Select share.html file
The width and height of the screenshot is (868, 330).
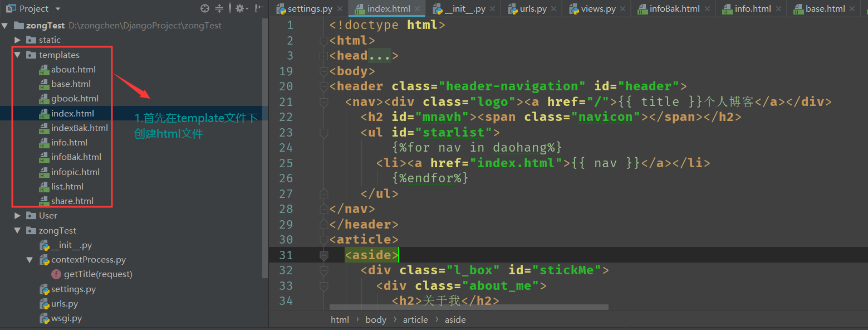(x=72, y=201)
